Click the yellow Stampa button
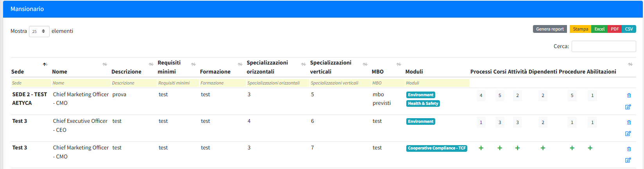The height and width of the screenshot is (169, 644). click(x=580, y=29)
